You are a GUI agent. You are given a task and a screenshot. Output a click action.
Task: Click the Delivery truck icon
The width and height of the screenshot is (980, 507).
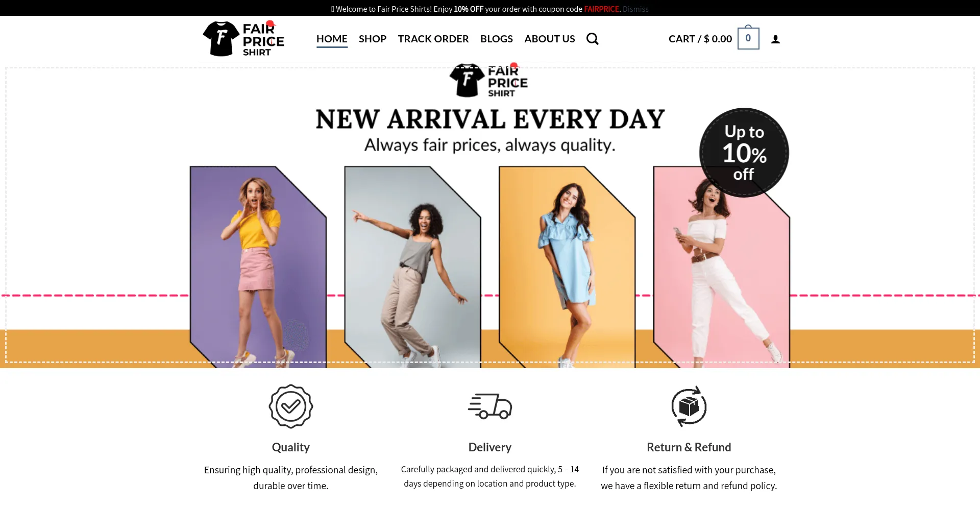[x=490, y=406]
